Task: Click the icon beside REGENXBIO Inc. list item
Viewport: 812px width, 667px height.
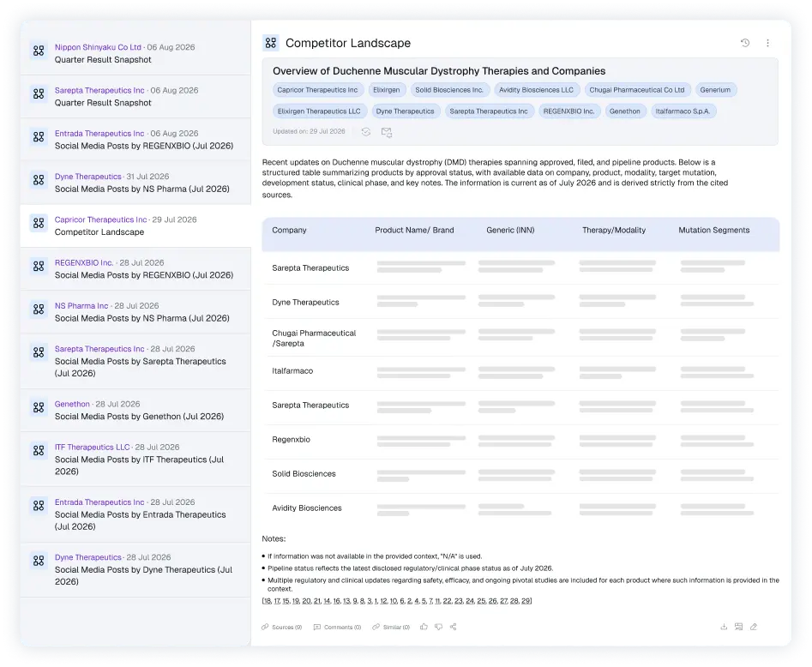Action: [x=39, y=266]
